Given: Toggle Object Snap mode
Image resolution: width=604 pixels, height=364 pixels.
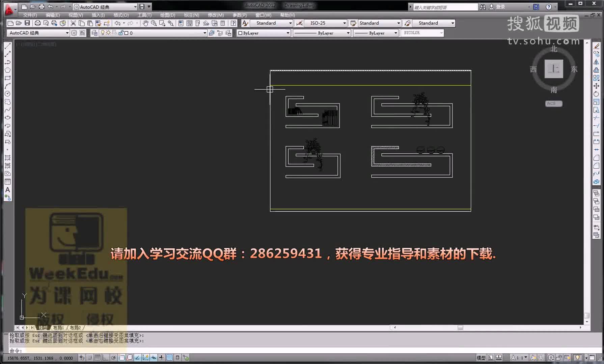Looking at the screenshot, I should point(122,357).
